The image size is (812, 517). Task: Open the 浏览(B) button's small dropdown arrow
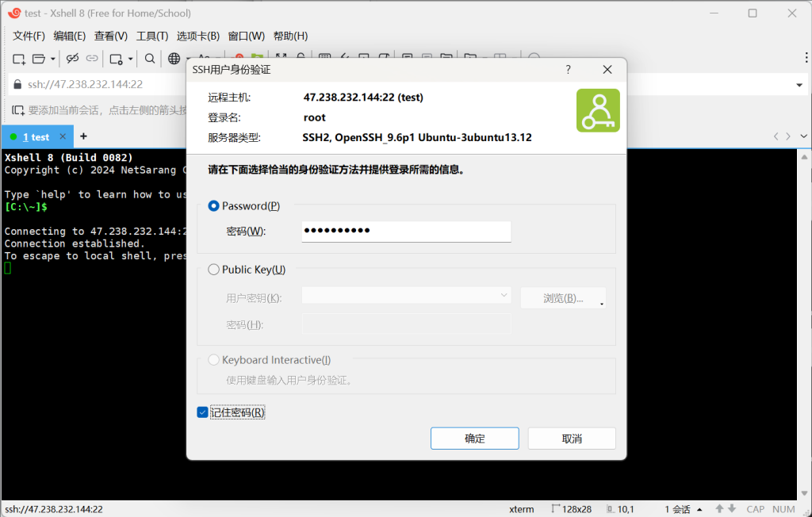tap(602, 304)
